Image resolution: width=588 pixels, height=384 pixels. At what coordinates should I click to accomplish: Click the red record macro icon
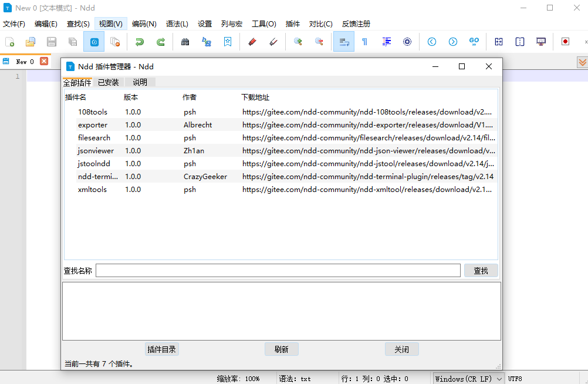[x=566, y=42]
